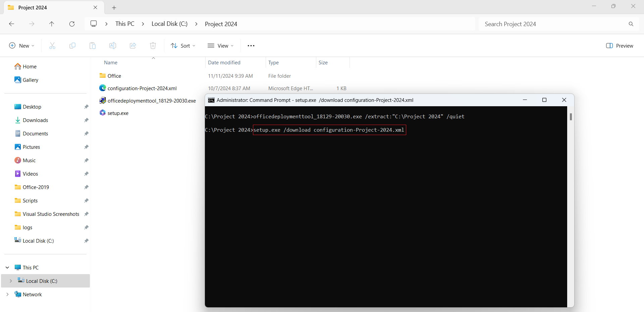Click the search magnifier icon
This screenshot has height=312, width=644.
pyautogui.click(x=631, y=24)
